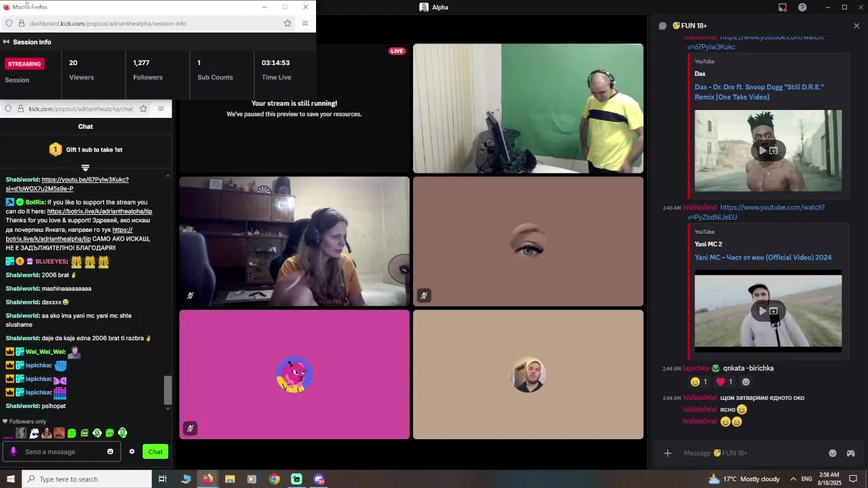Pick the sunglasses ghost emote in emote row
The image size is (868, 488).
click(x=34, y=432)
